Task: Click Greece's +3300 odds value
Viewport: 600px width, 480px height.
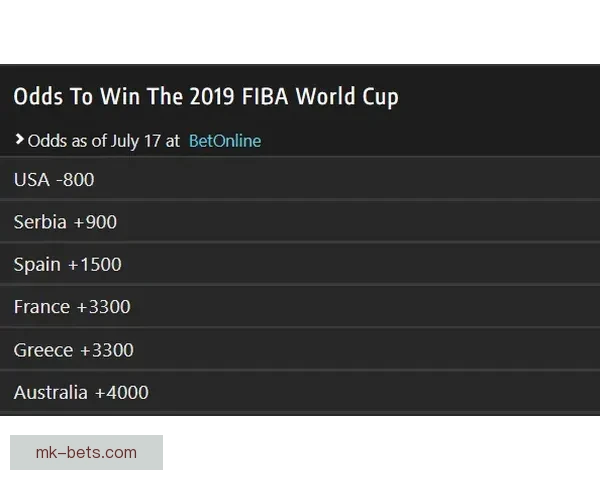Action: [106, 350]
